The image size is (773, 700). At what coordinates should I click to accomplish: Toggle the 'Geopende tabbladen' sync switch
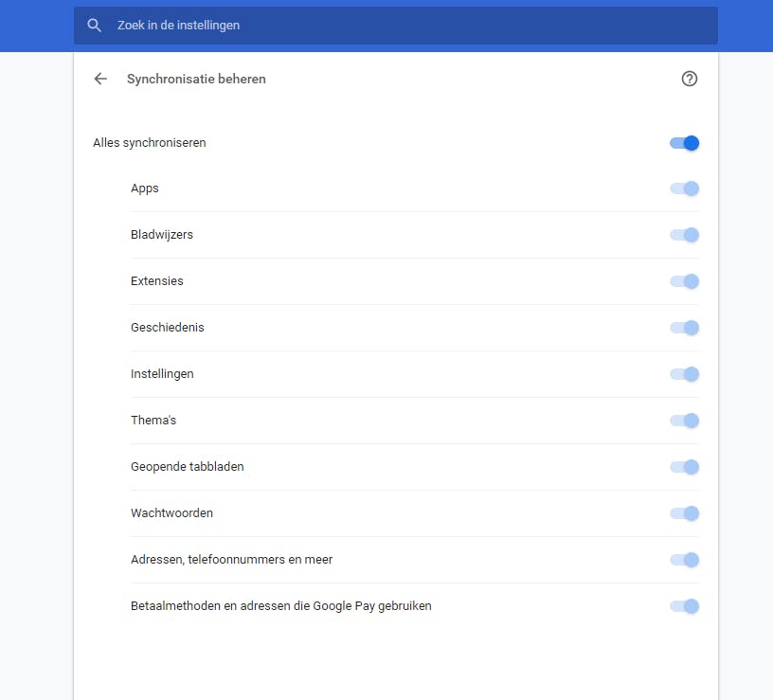[684, 467]
